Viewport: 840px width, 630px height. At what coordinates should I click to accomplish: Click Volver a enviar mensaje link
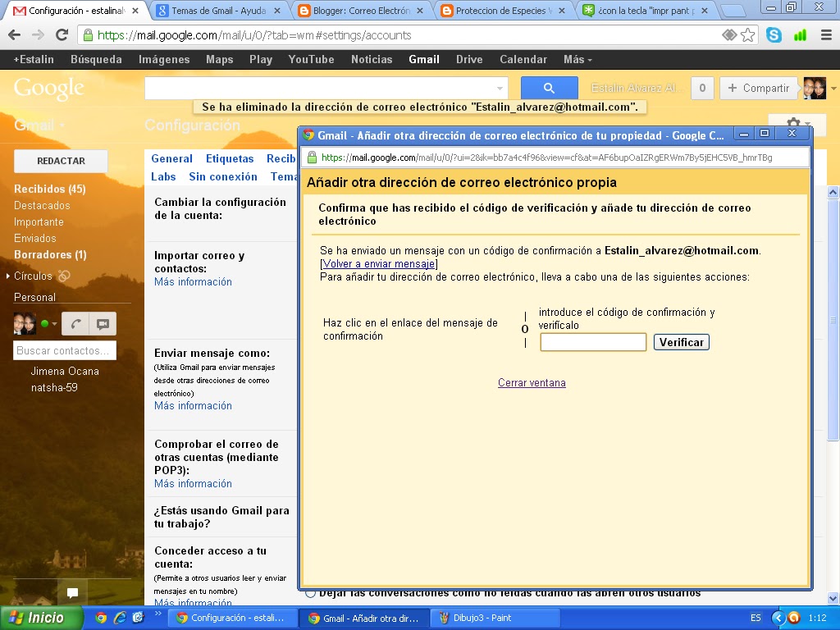(379, 263)
